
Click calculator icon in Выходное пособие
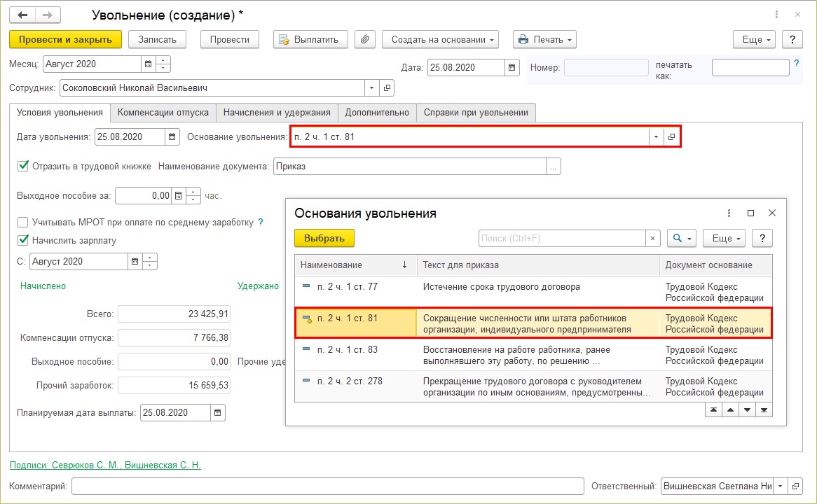point(178,196)
